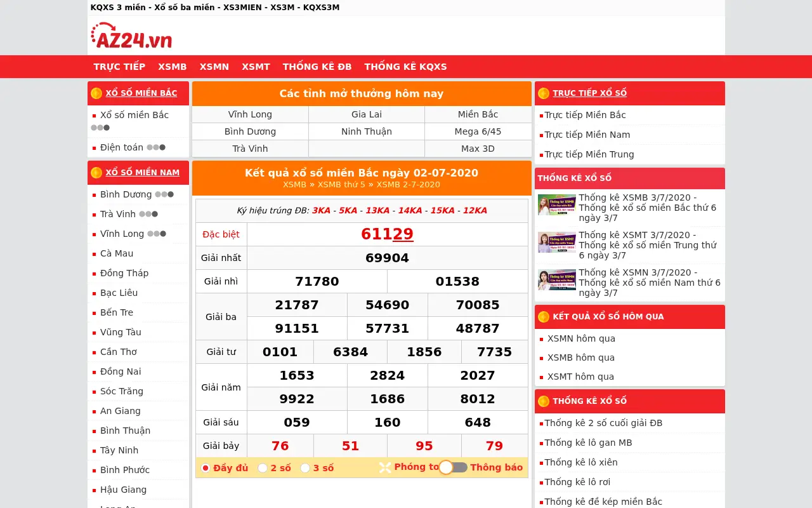The height and width of the screenshot is (508, 812).
Task: Follow the XSMB thứ 5 breadcrumb link
Action: coord(341,185)
